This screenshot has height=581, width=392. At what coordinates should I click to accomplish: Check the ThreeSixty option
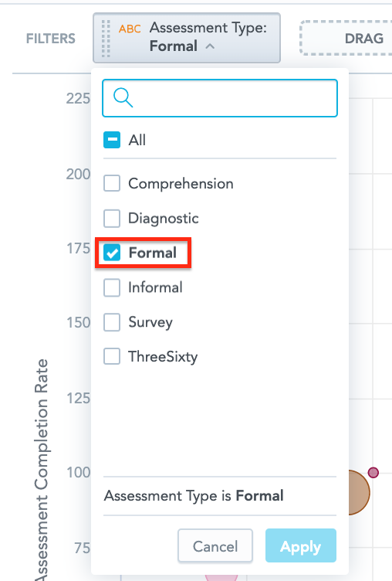coord(112,356)
